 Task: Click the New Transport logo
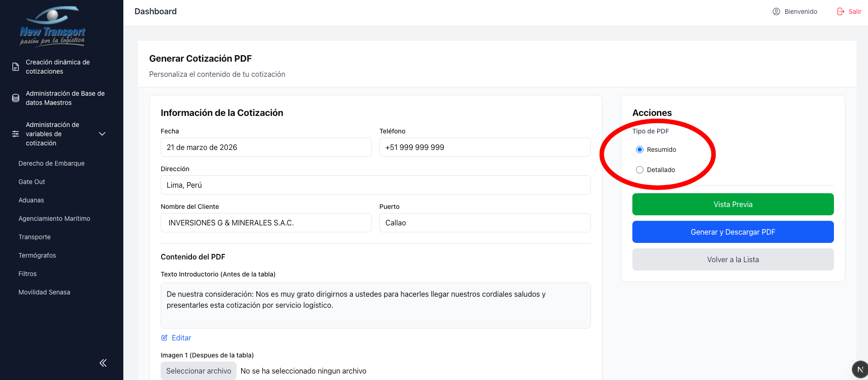point(52,26)
